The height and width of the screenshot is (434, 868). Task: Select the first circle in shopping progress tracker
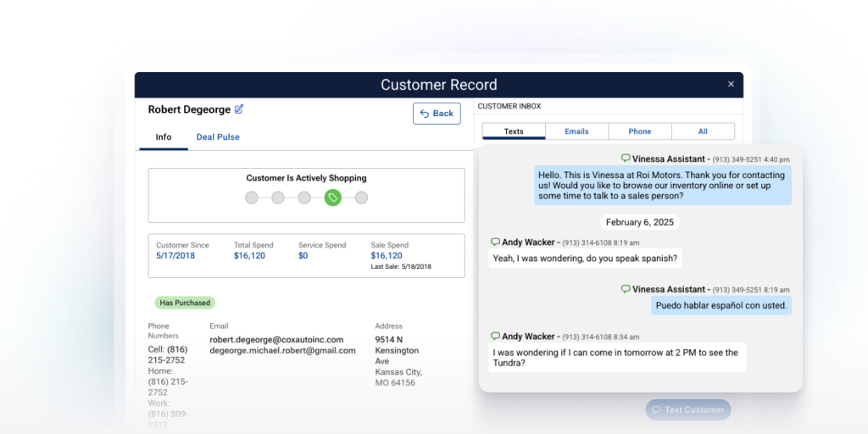pyautogui.click(x=252, y=198)
